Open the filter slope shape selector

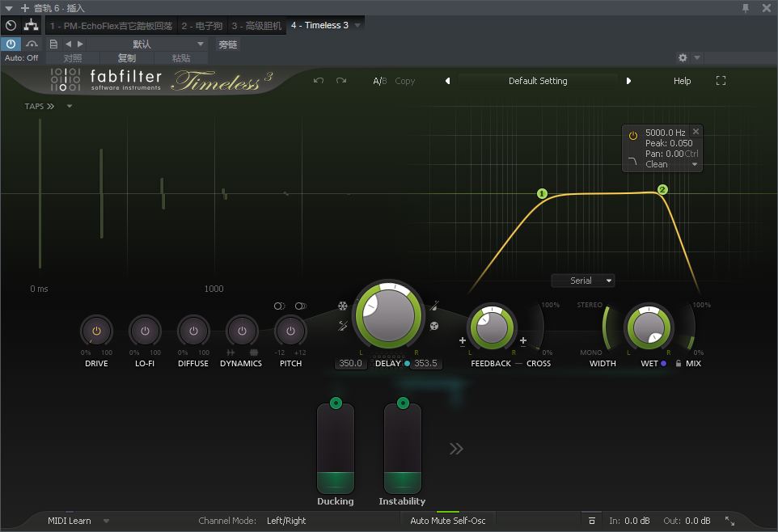pyautogui.click(x=632, y=161)
